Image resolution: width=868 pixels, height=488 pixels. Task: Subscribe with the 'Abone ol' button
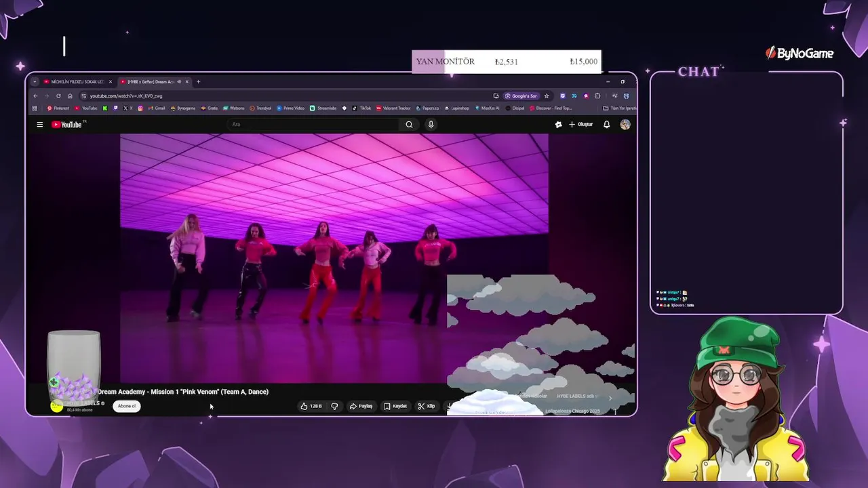(127, 406)
